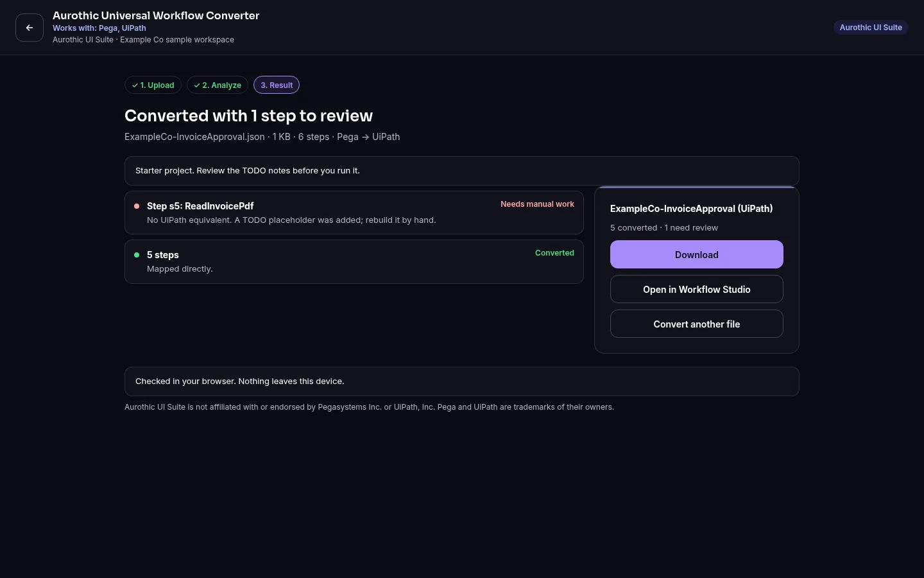Click the ExampleCo-InvoiceApproval (UiPath) title

(x=691, y=209)
